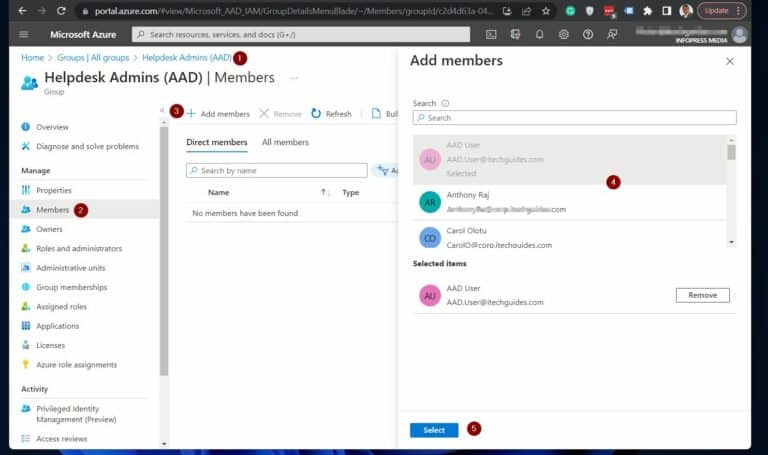This screenshot has height=455, width=768.
Task: Reload the page with browser refresh button
Action: [61, 11]
